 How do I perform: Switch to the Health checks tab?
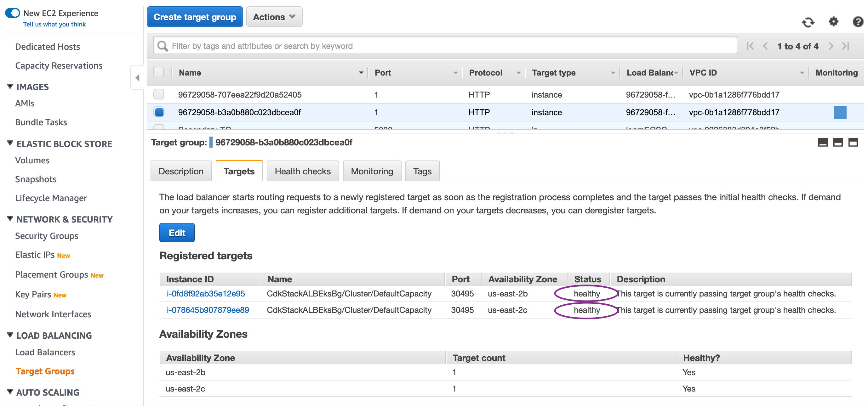(x=302, y=171)
